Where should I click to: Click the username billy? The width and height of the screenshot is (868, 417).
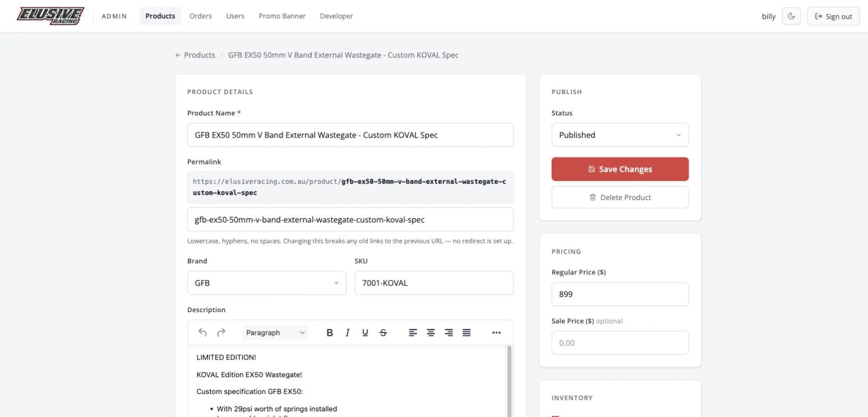[769, 16]
